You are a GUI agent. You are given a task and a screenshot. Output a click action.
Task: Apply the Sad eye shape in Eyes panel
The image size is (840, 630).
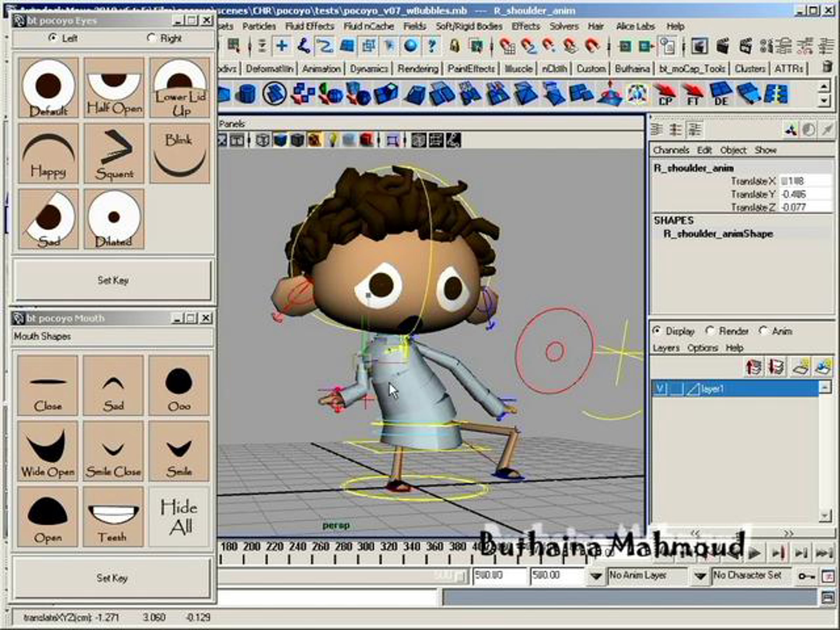point(48,219)
